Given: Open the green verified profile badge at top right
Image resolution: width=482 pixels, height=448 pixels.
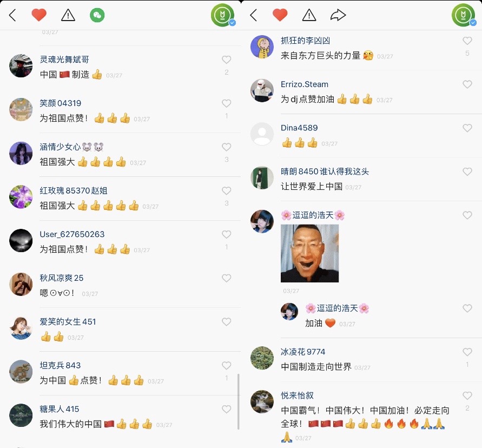Looking at the screenshot, I should (x=464, y=15).
